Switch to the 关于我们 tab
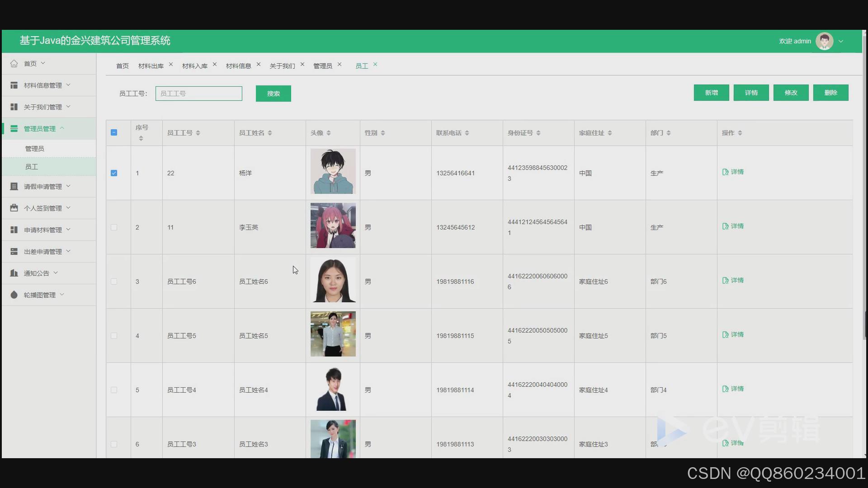The width and height of the screenshot is (868, 488). click(x=283, y=66)
